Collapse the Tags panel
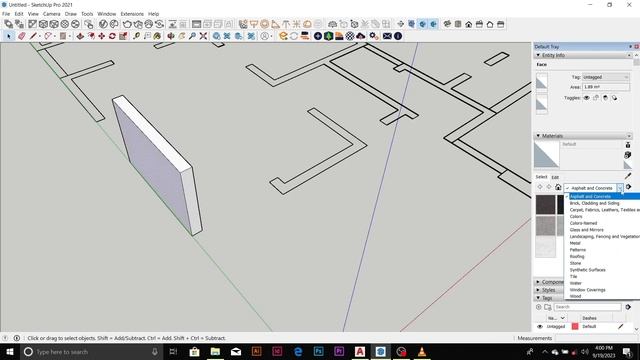Screen dimensions: 640x360 coord(538,298)
